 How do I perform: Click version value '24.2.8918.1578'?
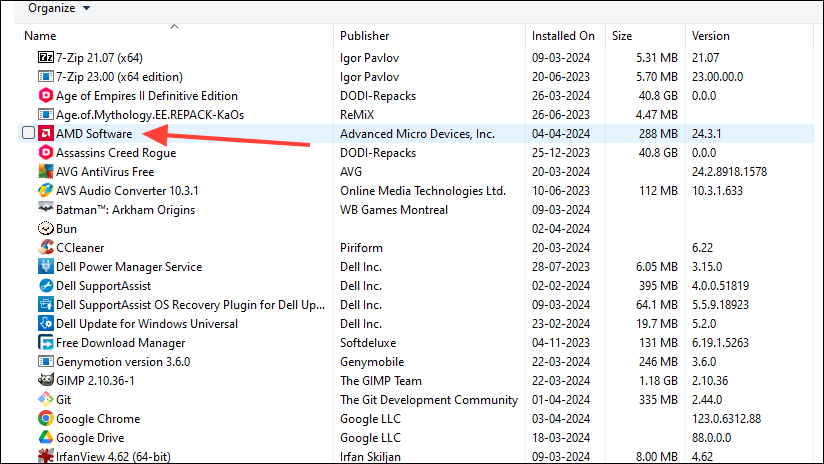[729, 172]
